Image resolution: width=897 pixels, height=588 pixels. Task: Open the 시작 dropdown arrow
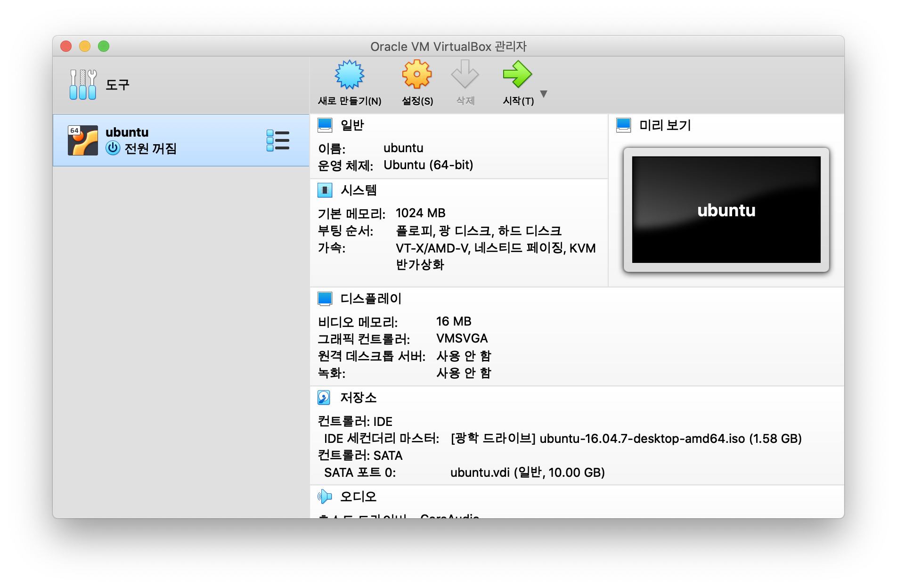click(544, 94)
